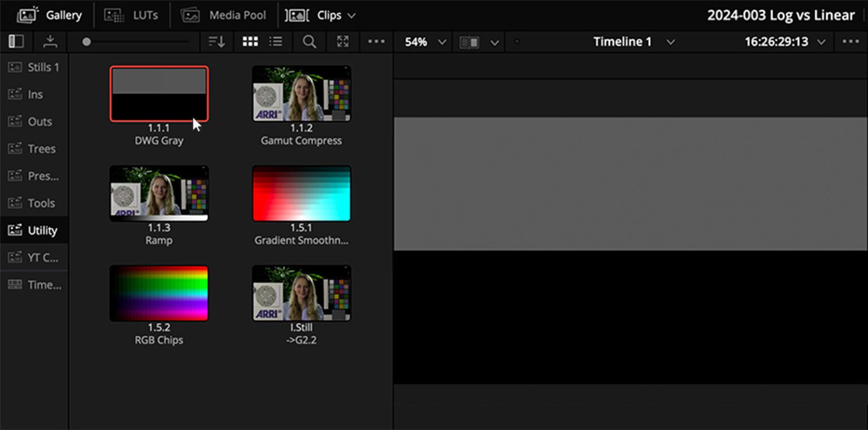Image resolution: width=868 pixels, height=430 pixels.
Task: Switch stills to grid thumbnail view
Action: click(x=250, y=41)
